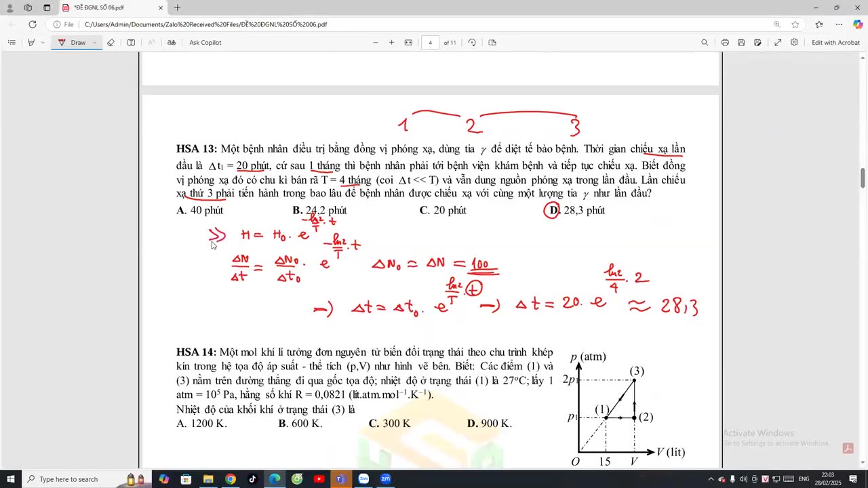This screenshot has height=488, width=868.
Task: Save the PDF with the save icon
Action: [x=741, y=42]
